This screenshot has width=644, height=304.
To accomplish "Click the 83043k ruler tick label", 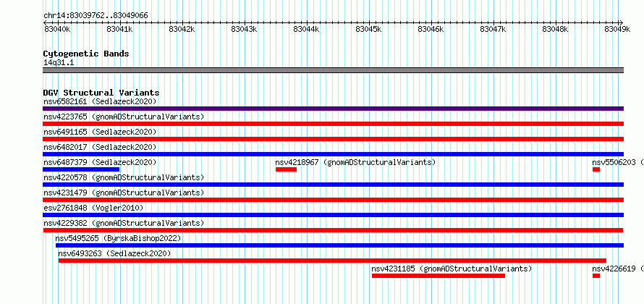I will pos(245,29).
